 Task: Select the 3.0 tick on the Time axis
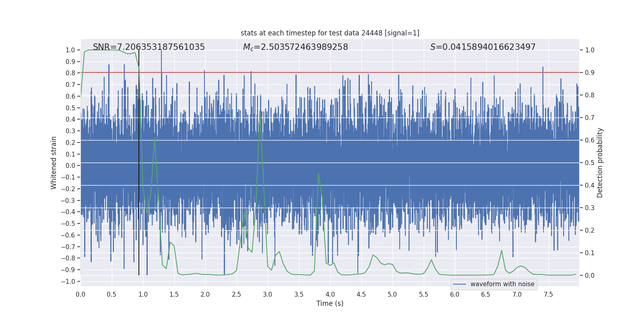click(268, 294)
